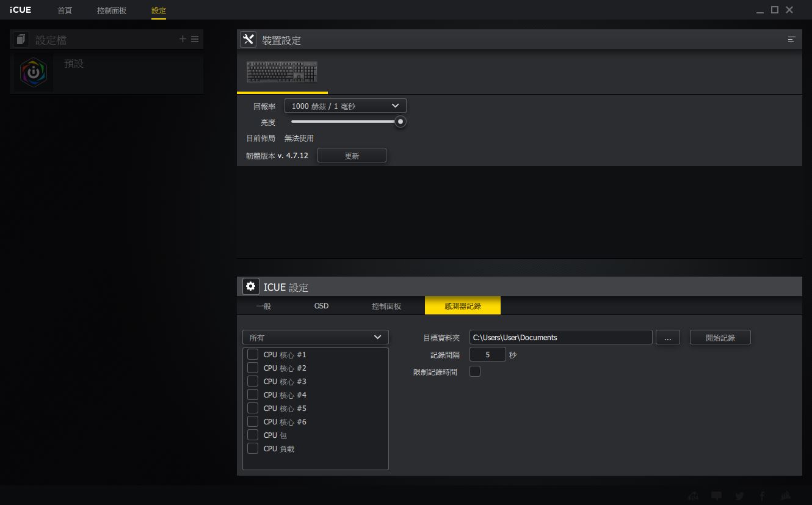Viewport: 812px width, 505px height.
Task: Open the profile list options menu icon
Action: pos(195,39)
